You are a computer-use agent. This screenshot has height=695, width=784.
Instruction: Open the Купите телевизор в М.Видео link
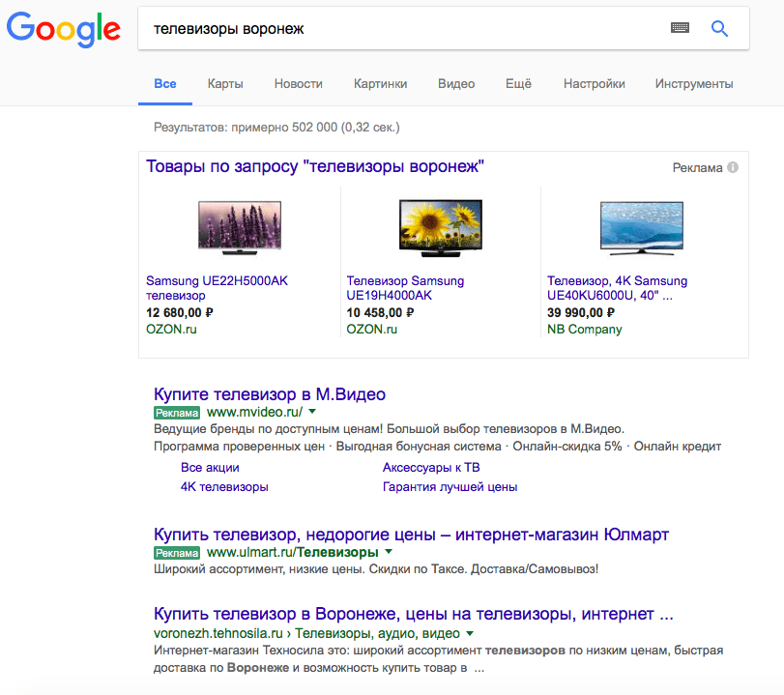[x=270, y=394]
